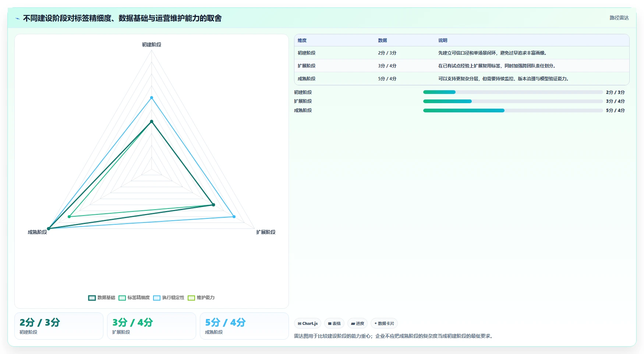Image resolution: width=644 pixels, height=354 pixels.
Task: Click 2分 / 3分 value right of progress bar
Action: (x=615, y=92)
